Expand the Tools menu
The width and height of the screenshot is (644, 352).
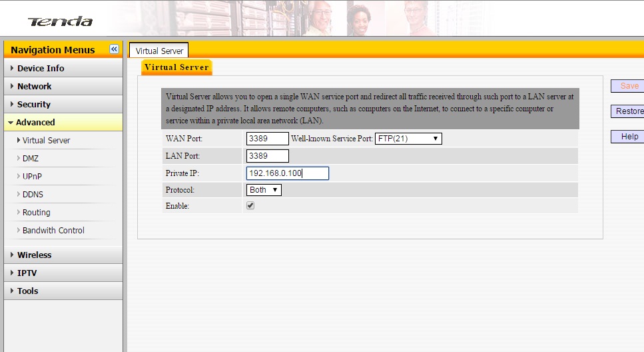63,291
